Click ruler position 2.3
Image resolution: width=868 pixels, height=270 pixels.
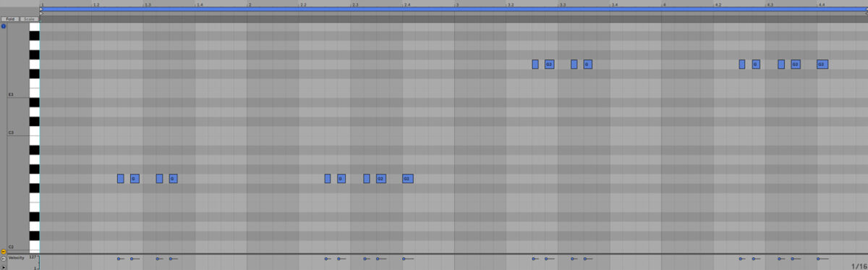(355, 4)
